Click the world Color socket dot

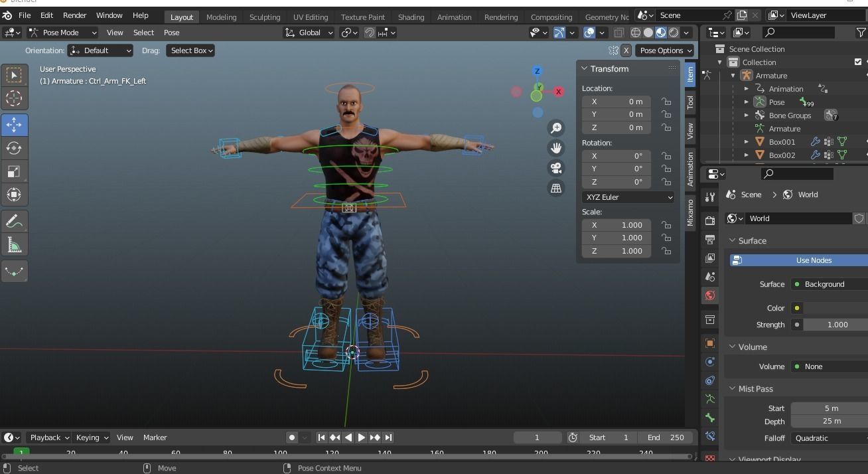click(797, 308)
